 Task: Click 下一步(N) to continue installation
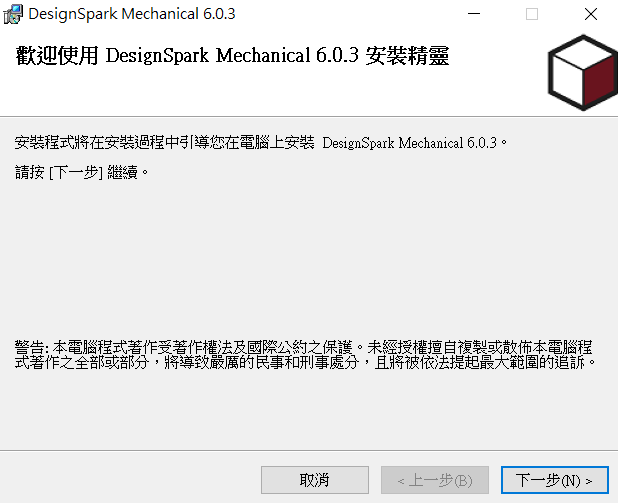click(x=555, y=480)
